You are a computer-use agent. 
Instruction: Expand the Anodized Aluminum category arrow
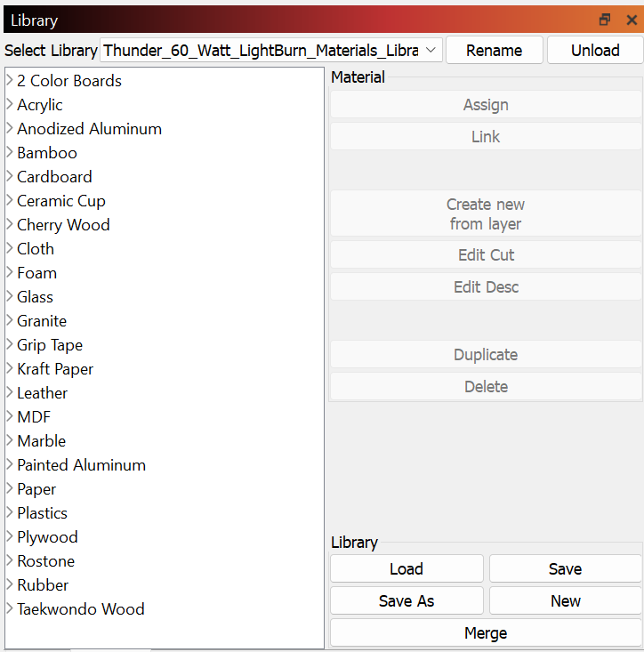(x=10, y=128)
